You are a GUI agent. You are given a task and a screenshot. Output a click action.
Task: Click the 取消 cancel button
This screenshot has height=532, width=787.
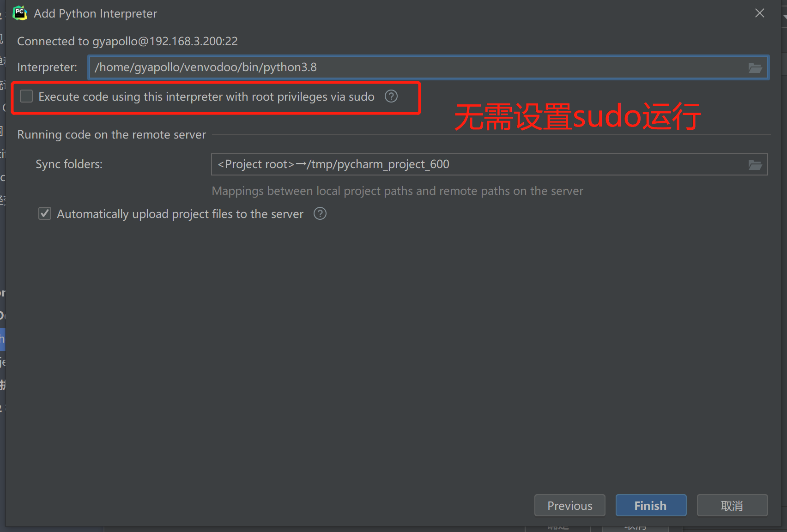(x=732, y=506)
